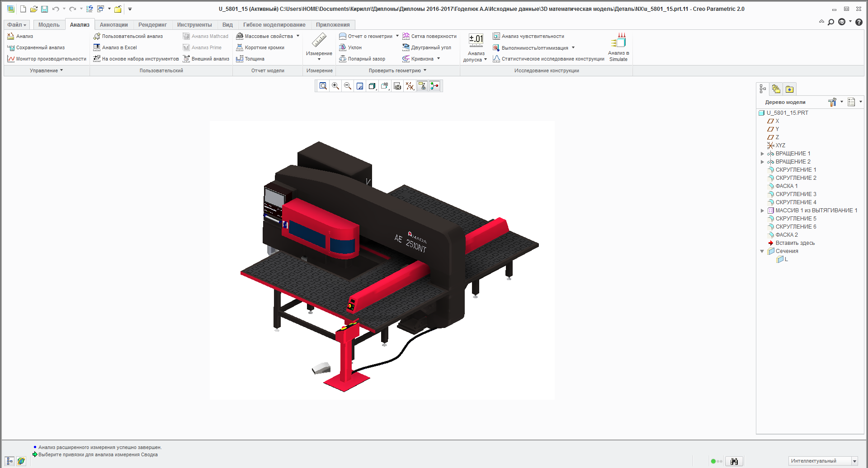Click the Measure (Измерение) ruler icon
This screenshot has width=868, height=468.
[x=319, y=41]
